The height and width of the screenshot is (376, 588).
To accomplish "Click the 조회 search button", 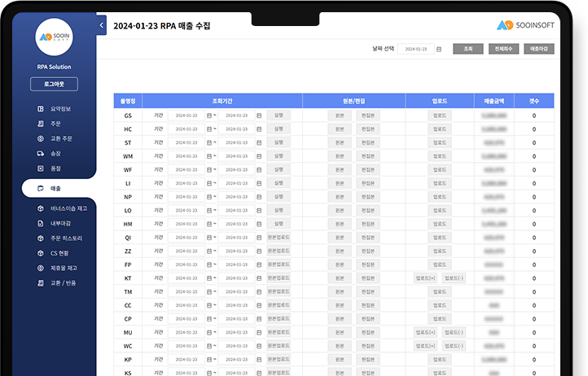I will click(468, 49).
